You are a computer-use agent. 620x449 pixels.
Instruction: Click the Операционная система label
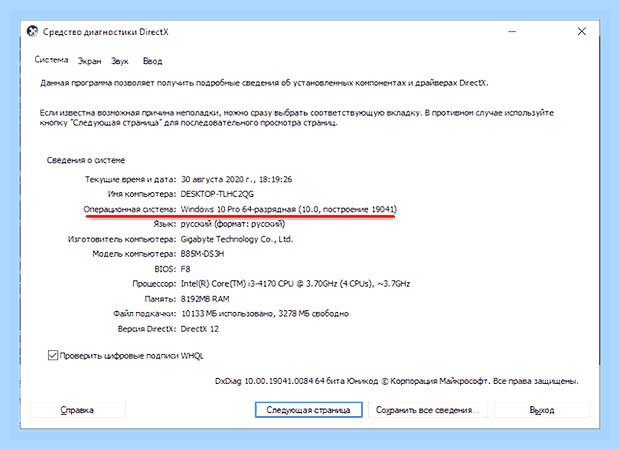(129, 209)
